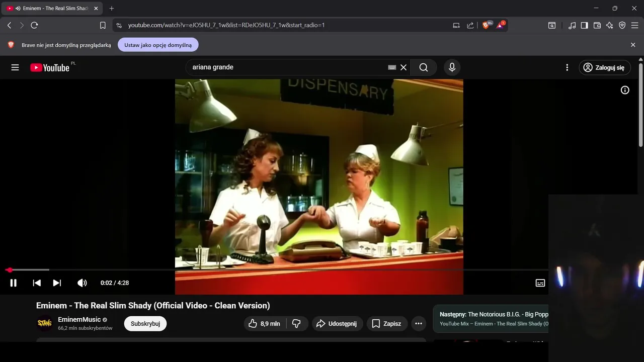Image resolution: width=644 pixels, height=362 pixels.
Task: Open the EminemMusic channel name link
Action: [x=79, y=319]
